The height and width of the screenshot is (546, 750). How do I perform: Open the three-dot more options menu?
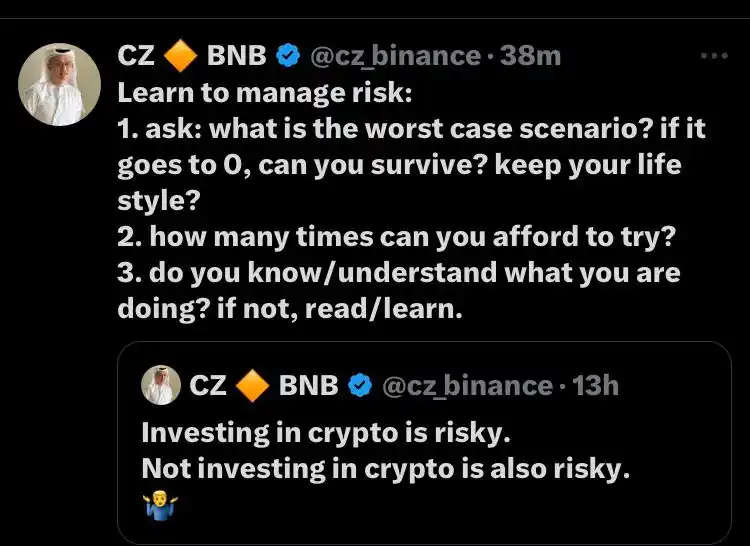tap(715, 56)
